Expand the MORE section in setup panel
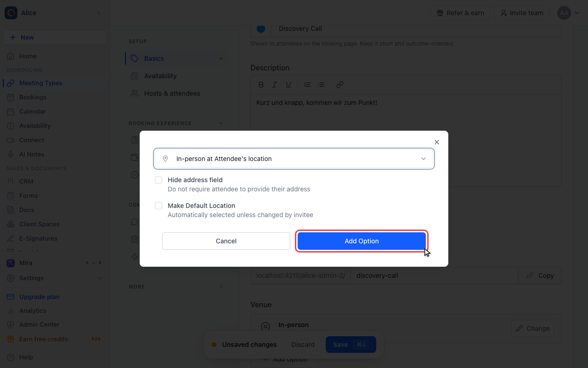The height and width of the screenshot is (368, 588). pos(221,287)
